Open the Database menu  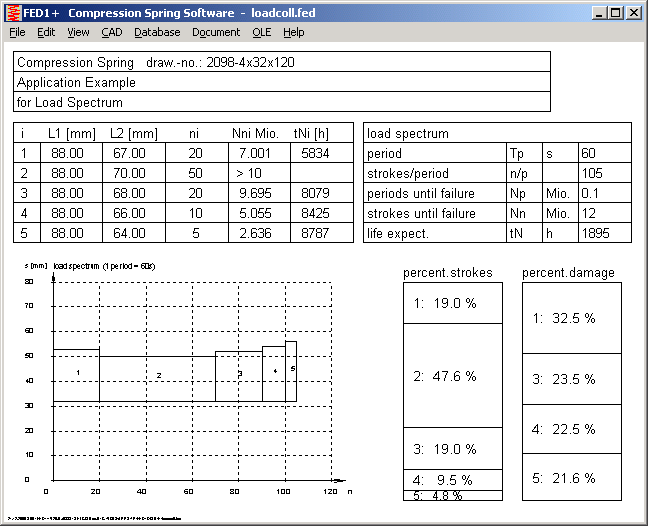pyautogui.click(x=157, y=32)
